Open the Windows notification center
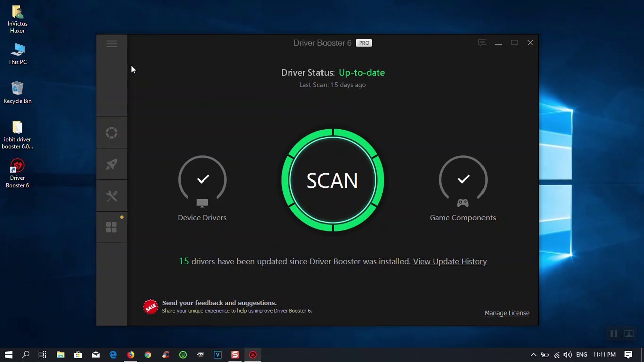Image resolution: width=644 pixels, height=362 pixels. [x=629, y=355]
